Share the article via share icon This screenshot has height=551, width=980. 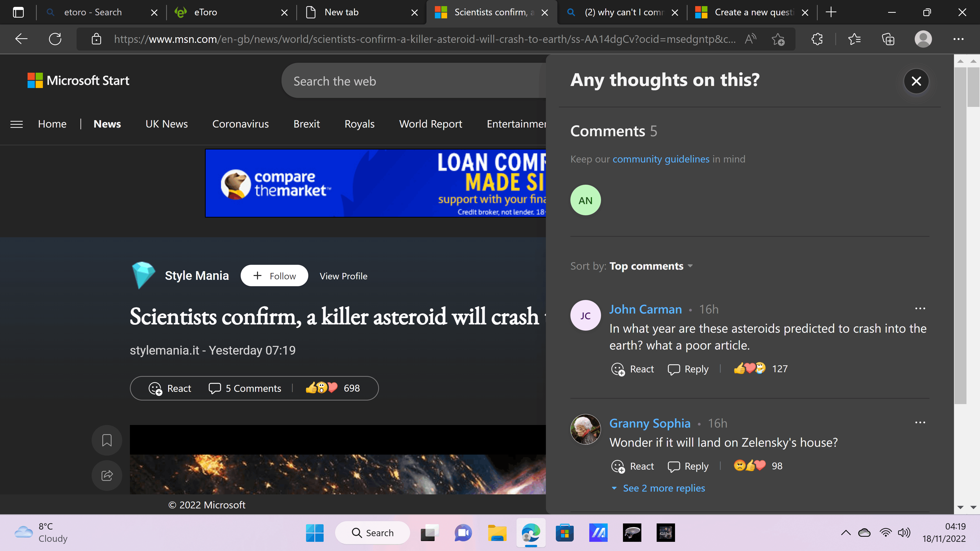click(107, 475)
